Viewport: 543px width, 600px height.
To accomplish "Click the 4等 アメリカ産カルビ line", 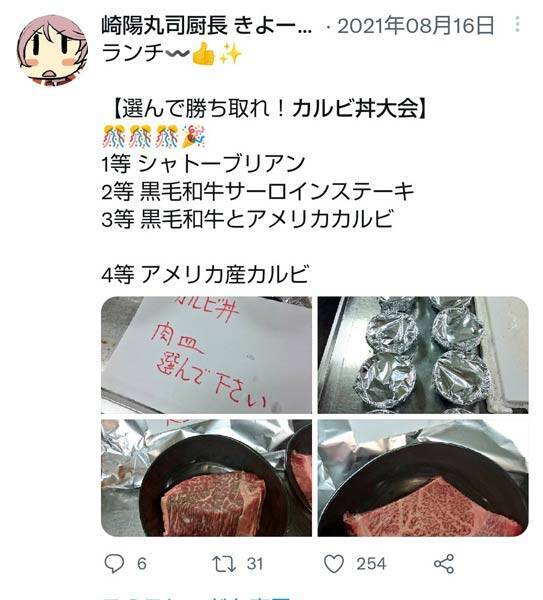I will [x=205, y=274].
